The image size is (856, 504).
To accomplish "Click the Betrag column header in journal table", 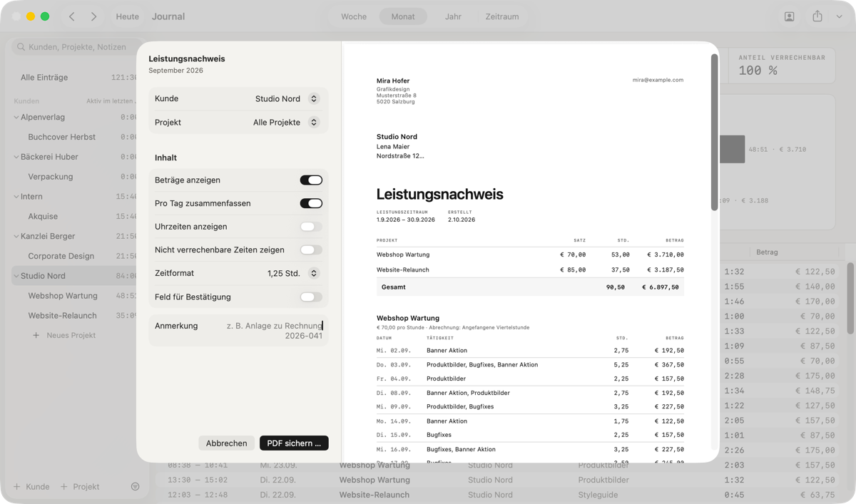I will pyautogui.click(x=767, y=252).
